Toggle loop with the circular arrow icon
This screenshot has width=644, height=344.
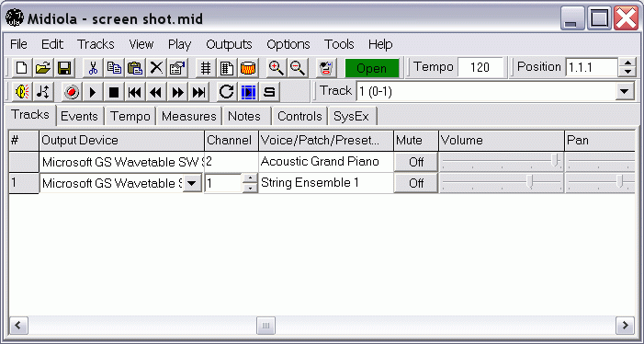[x=227, y=92]
